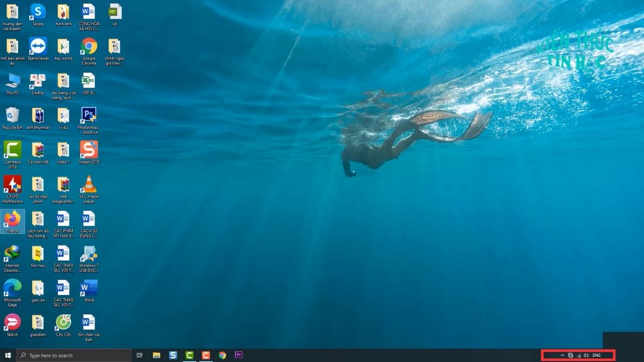Open the green Camtasia taskbar icon
This screenshot has height=362, width=644.
[189, 355]
